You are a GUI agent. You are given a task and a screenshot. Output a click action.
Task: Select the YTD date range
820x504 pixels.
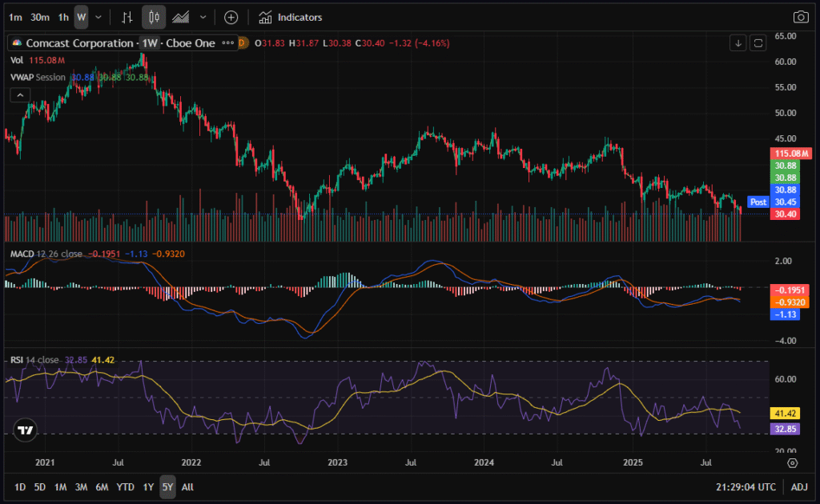[x=125, y=486]
